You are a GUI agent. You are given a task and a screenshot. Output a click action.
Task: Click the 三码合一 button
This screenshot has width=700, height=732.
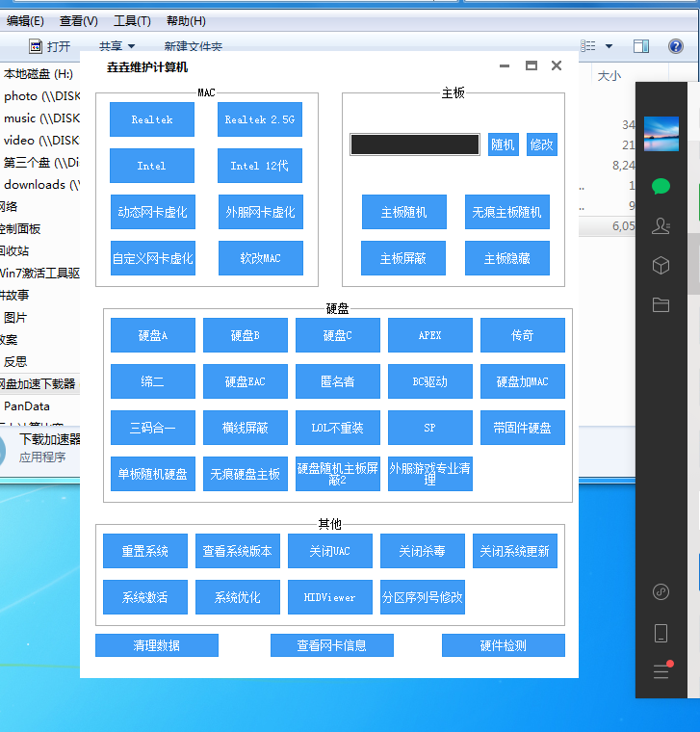tap(153, 428)
